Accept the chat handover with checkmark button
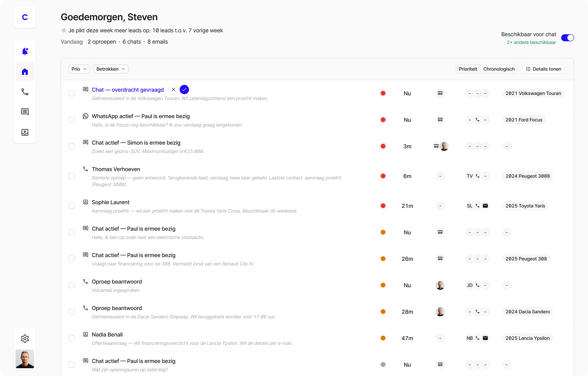 (184, 90)
